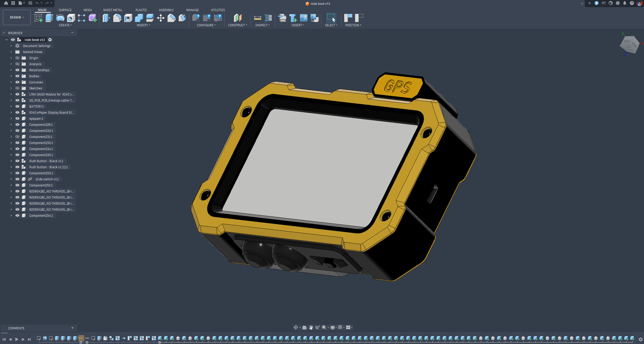Open the CONSTRUCT dropdown menu
Screen dimensions: 644x344
(x=237, y=25)
